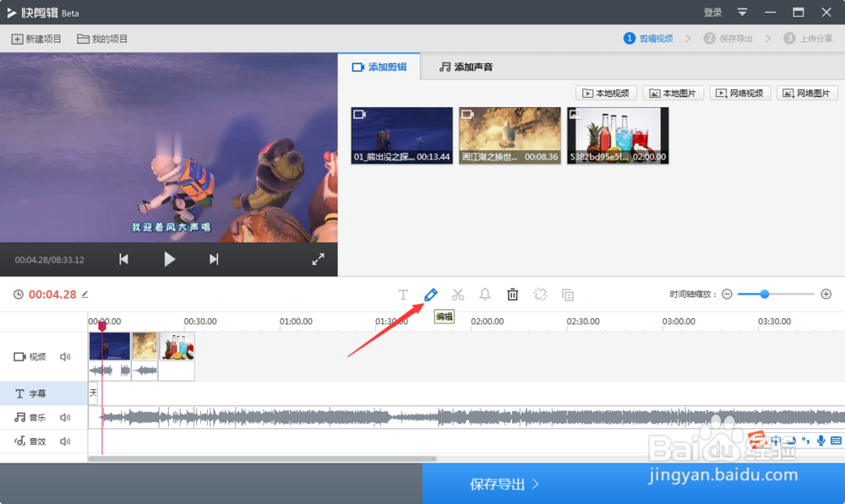Click the Sogou input method logo
The width and height of the screenshot is (845, 504).
[757, 440]
